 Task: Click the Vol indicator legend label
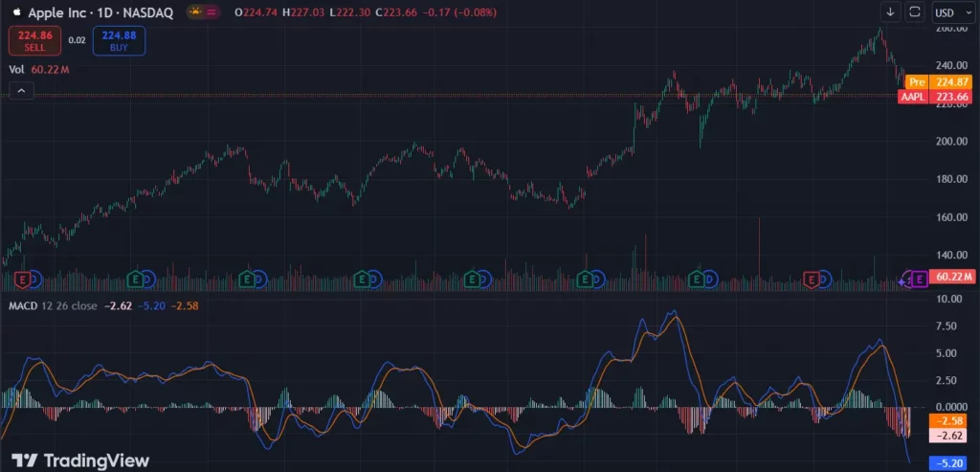(16, 70)
